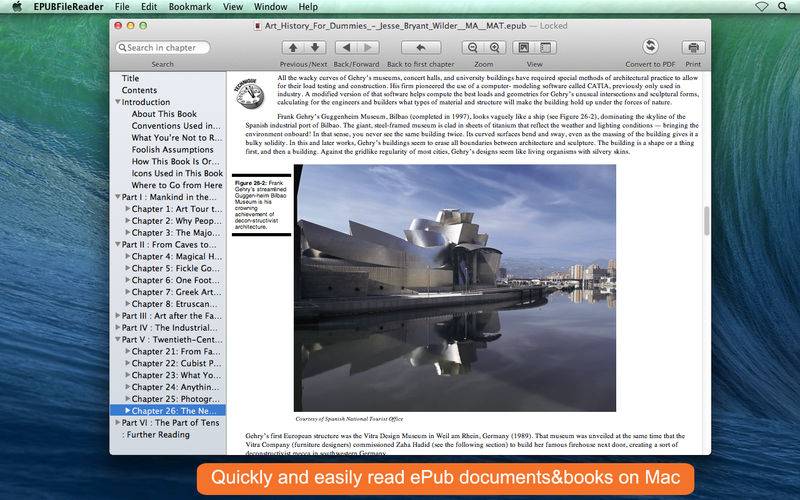Viewport: 800px width, 500px height.
Task: Expand Part III : Art after the Fa...
Action: (x=117, y=315)
